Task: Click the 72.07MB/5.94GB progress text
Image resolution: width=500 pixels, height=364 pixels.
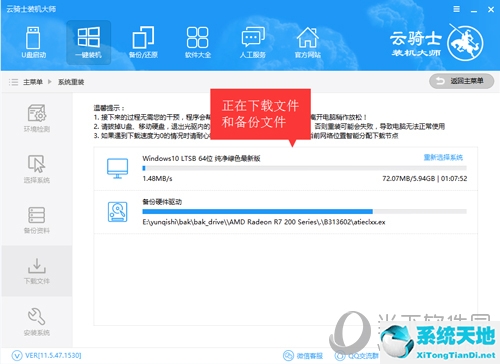Action: pyautogui.click(x=409, y=179)
